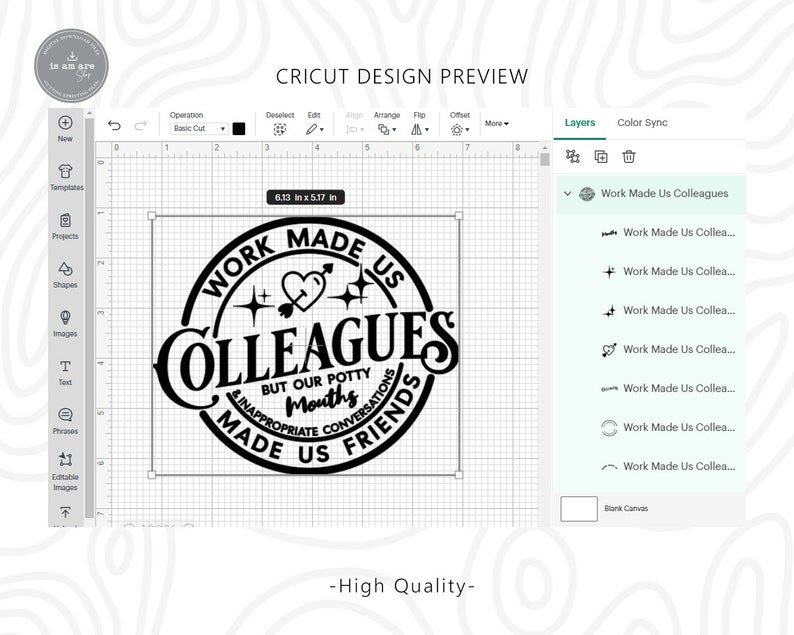Click the Blank Canvas thumbnail
The height and width of the screenshot is (635, 794).
[x=579, y=508]
